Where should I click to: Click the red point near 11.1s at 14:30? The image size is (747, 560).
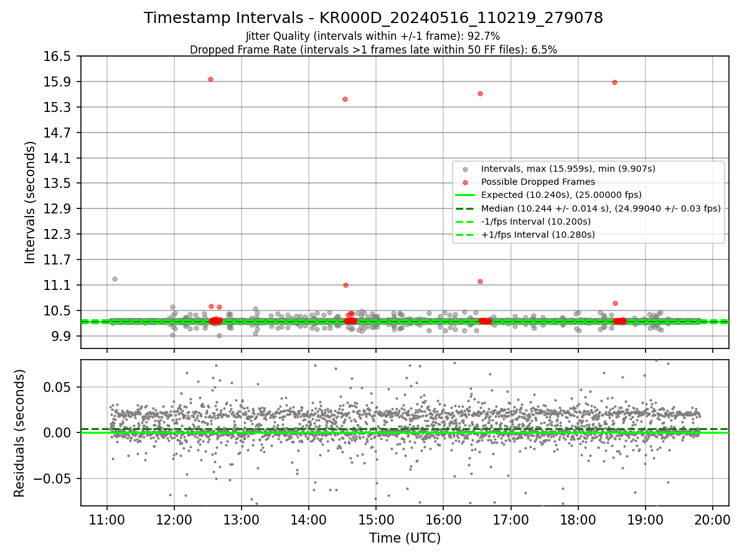[x=345, y=285]
